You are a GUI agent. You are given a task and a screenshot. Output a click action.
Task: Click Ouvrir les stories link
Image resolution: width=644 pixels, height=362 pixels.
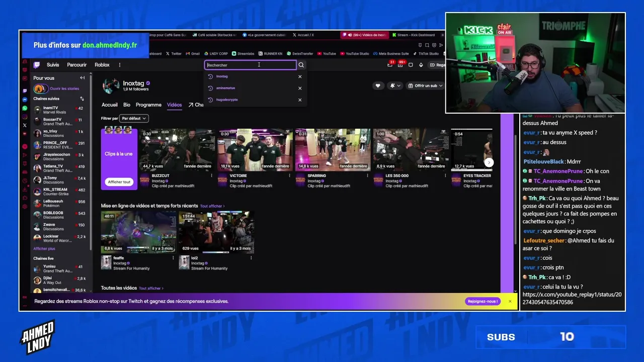(x=64, y=88)
